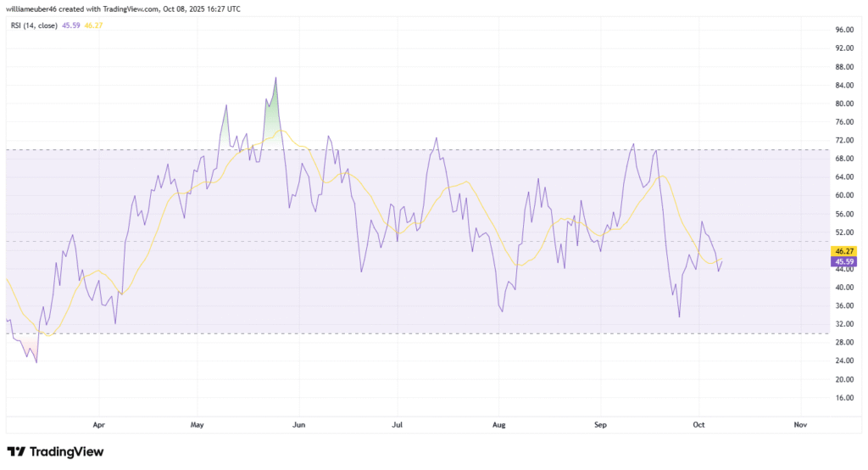Click the Nov label on time axis
This screenshot has width=868, height=470.
[x=798, y=423]
